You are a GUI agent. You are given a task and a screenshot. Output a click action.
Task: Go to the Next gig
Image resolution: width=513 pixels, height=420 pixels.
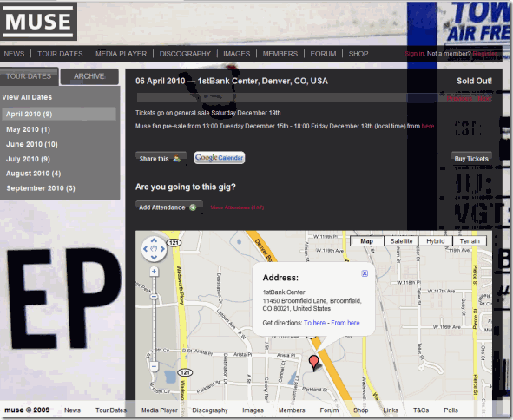pos(484,98)
